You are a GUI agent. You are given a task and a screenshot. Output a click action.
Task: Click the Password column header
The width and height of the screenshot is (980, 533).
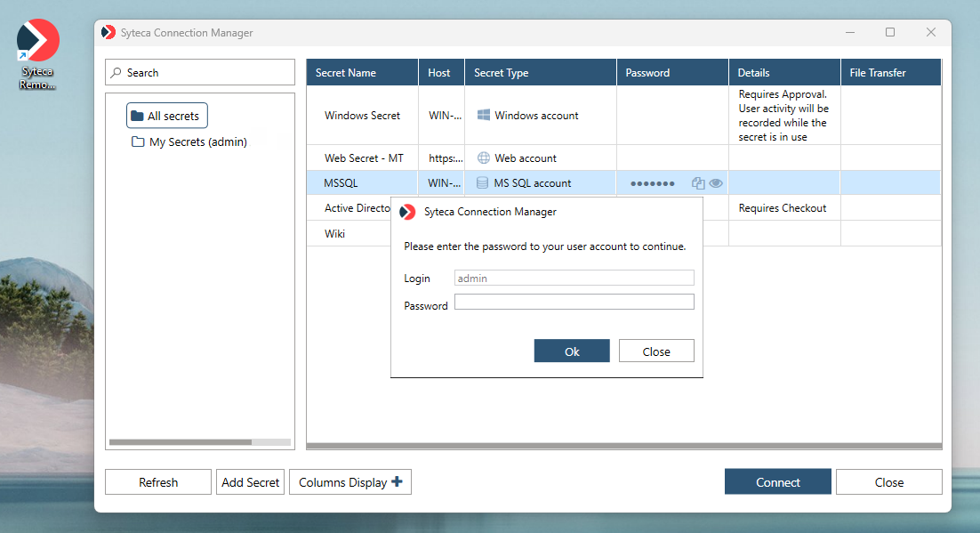(x=672, y=73)
